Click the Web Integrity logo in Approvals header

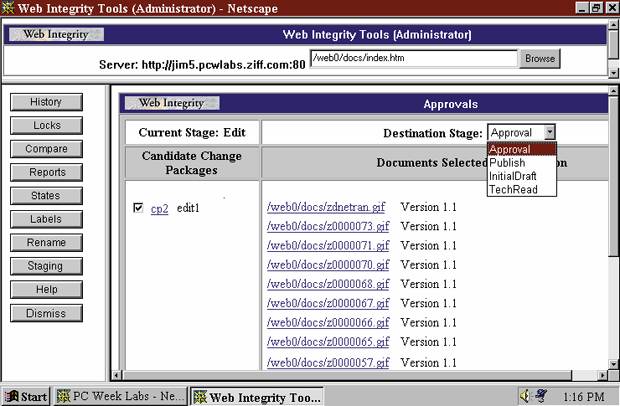(x=172, y=103)
